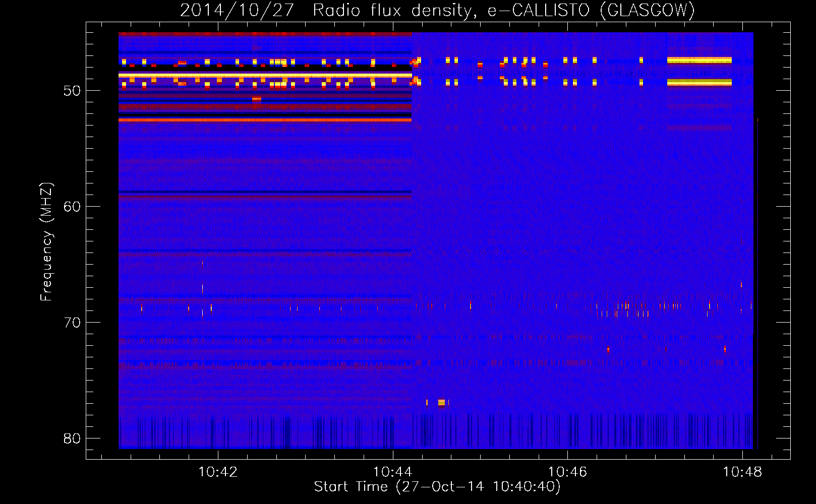Image resolution: width=816 pixels, height=504 pixels.
Task: Click the 10:42 time tick label
Action: pyautogui.click(x=218, y=472)
